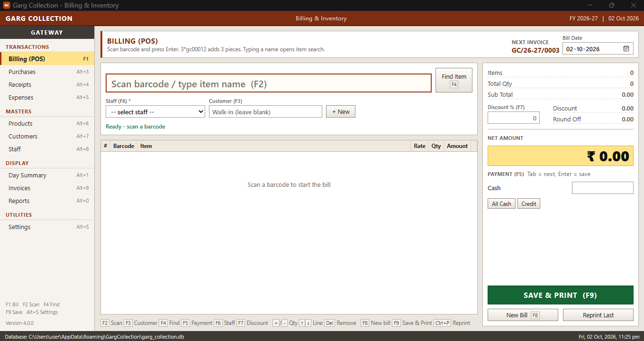644x341 pixels.
Task: Click the Del Remove shortcut hint
Action: point(340,323)
